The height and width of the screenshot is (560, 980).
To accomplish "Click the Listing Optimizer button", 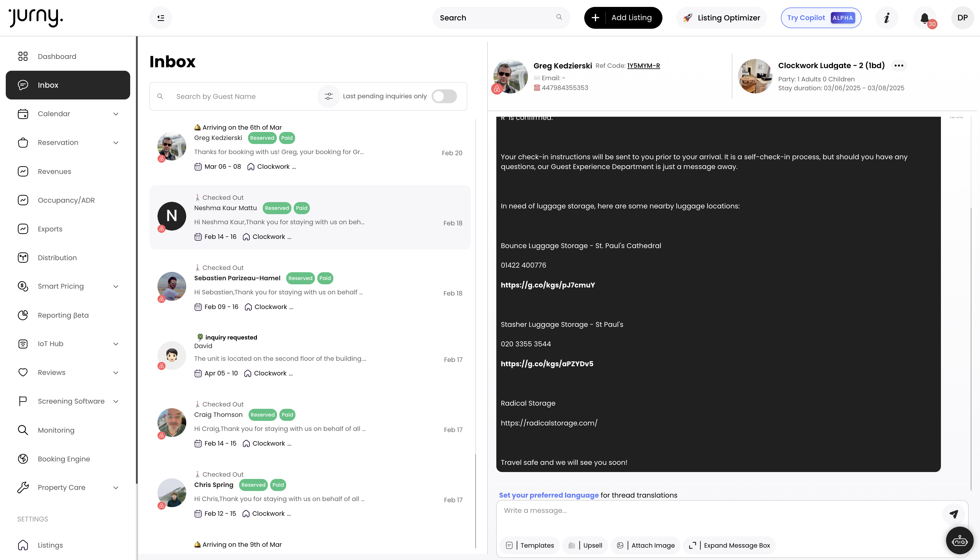I will pyautogui.click(x=721, y=18).
